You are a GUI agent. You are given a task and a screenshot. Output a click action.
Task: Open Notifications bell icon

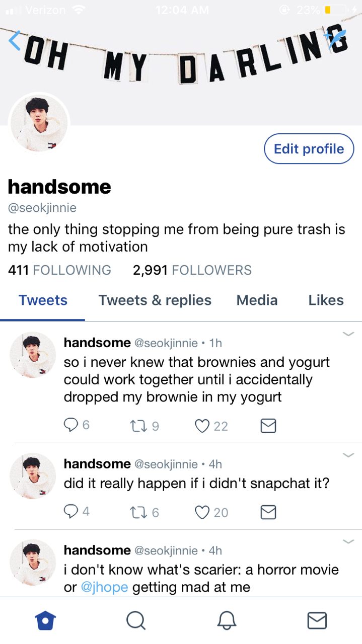point(226,620)
